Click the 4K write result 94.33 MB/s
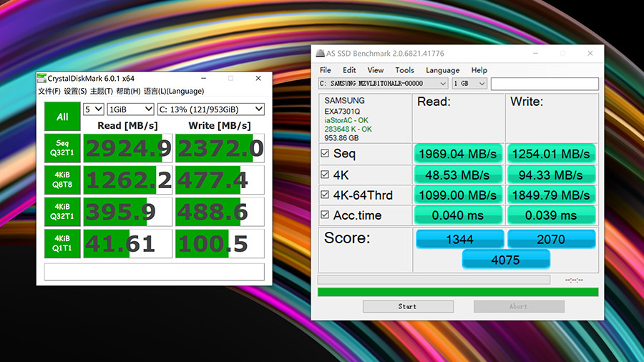Image resolution: width=644 pixels, height=362 pixels. 551,175
